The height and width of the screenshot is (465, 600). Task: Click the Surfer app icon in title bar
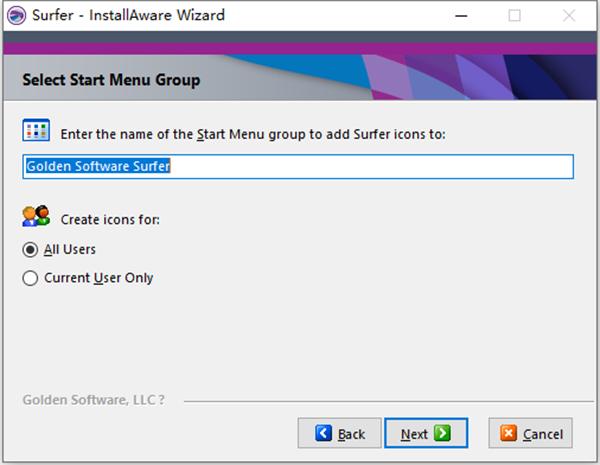click(x=16, y=15)
